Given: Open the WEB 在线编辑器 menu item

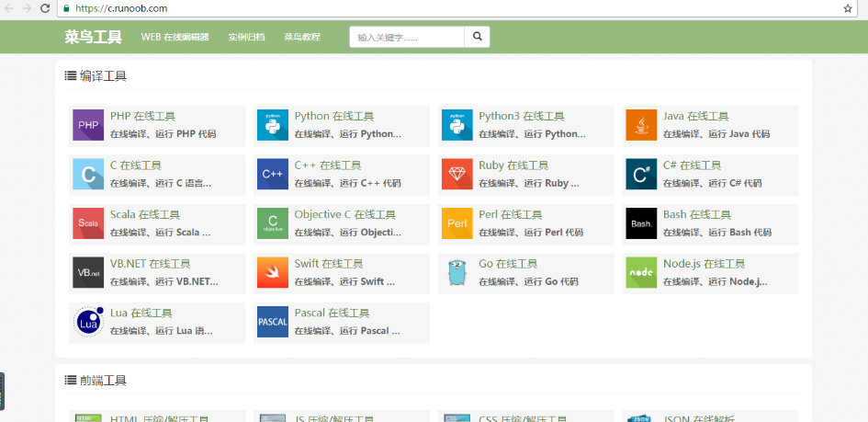Looking at the screenshot, I should point(175,38).
